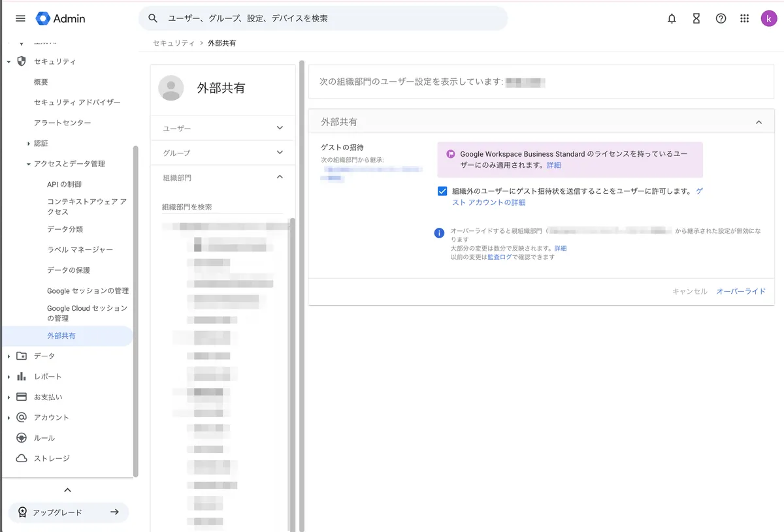Open ラベル マネージャー

click(80, 250)
